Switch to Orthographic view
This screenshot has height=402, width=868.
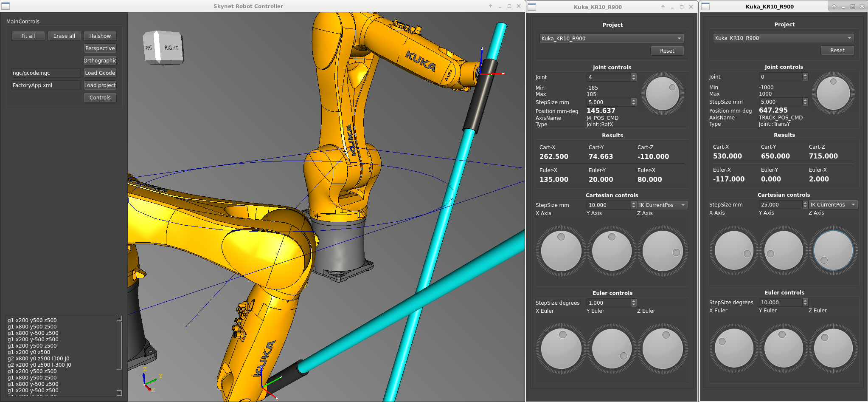pos(100,61)
